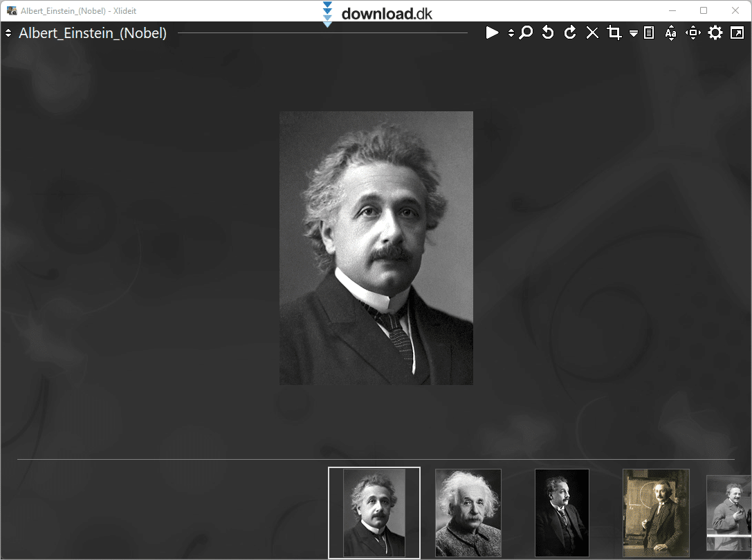Click the Aa text size icon
Viewport: 752px width, 560px height.
(671, 32)
